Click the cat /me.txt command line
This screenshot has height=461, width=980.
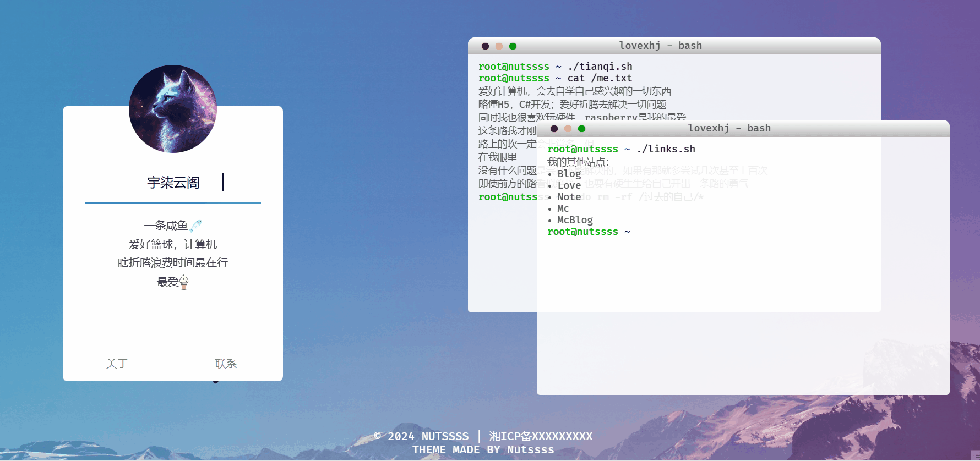pos(556,78)
